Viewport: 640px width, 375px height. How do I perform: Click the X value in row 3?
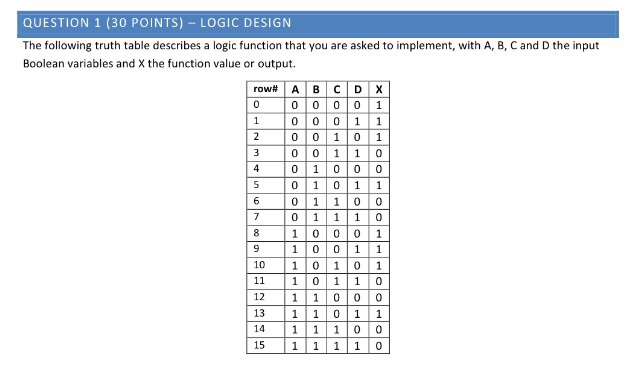[x=379, y=153]
